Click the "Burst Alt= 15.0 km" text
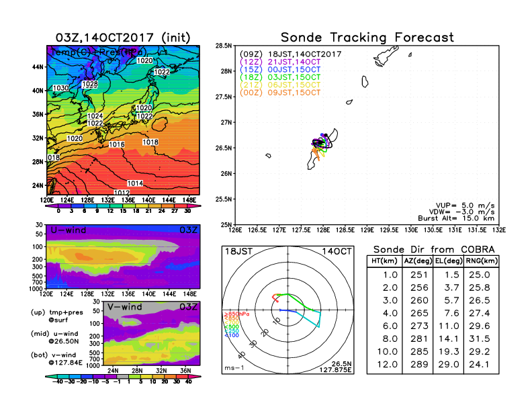This screenshot has height=411, width=532. [456, 218]
